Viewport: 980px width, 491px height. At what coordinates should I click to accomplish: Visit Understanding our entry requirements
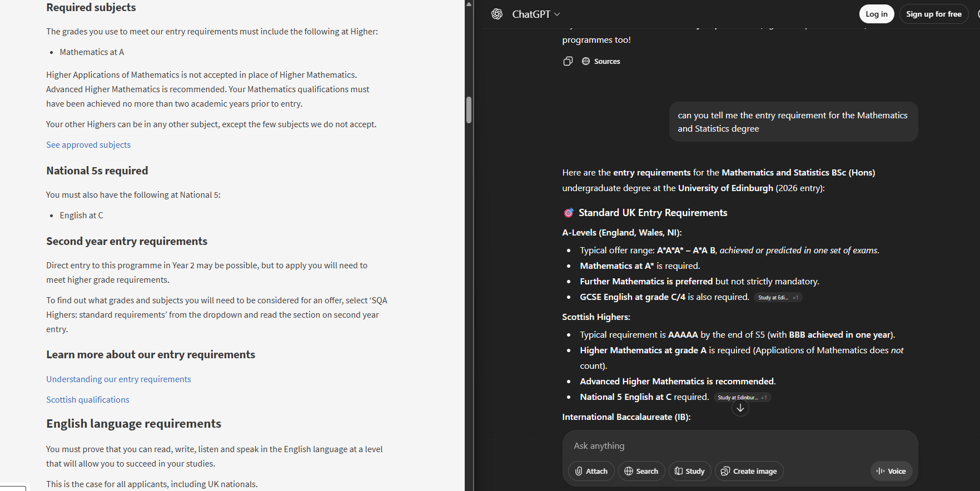pos(118,379)
